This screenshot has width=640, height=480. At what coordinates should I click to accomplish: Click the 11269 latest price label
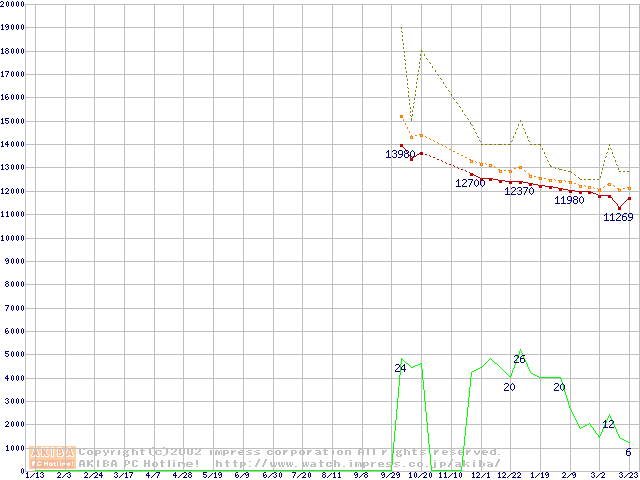click(618, 218)
